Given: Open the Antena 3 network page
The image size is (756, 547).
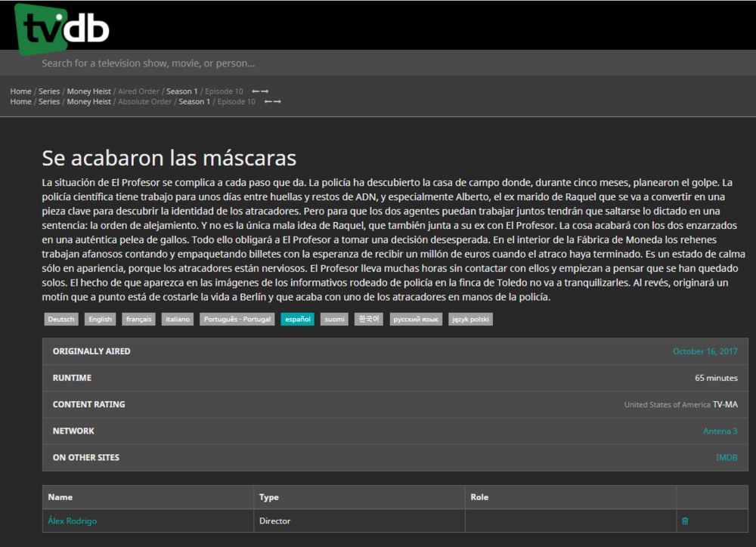Looking at the screenshot, I should [719, 431].
